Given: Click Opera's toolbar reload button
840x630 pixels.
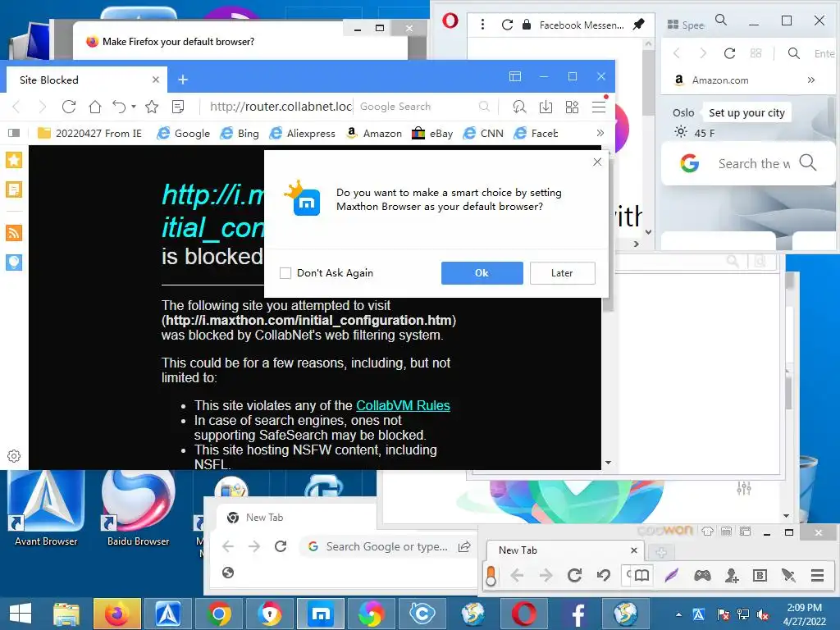Looking at the screenshot, I should pos(729,53).
